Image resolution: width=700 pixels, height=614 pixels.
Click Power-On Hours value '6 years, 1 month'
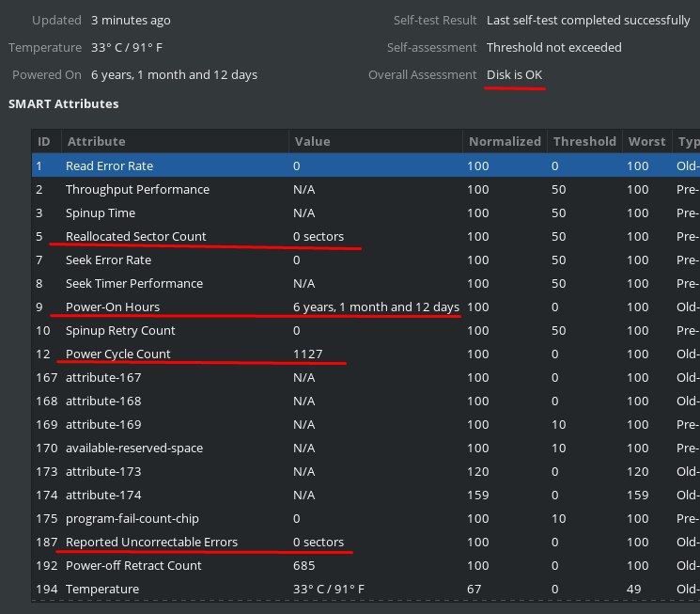coord(376,307)
